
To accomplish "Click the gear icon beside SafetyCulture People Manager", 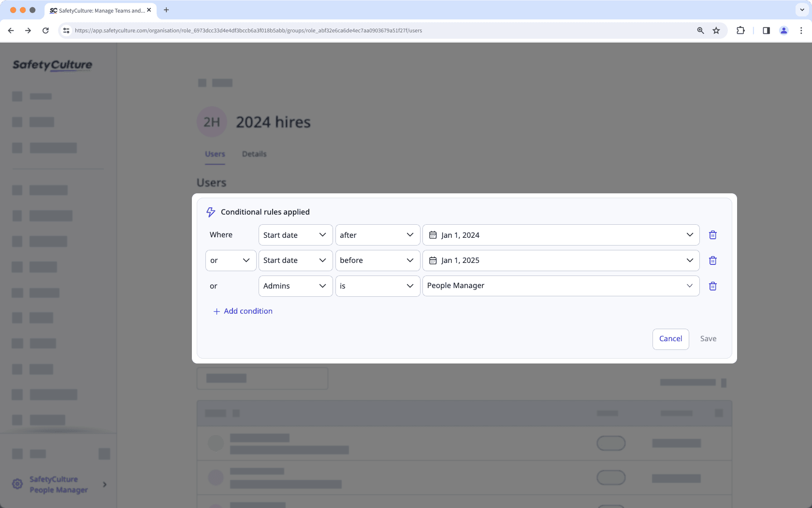I will pyautogui.click(x=17, y=484).
